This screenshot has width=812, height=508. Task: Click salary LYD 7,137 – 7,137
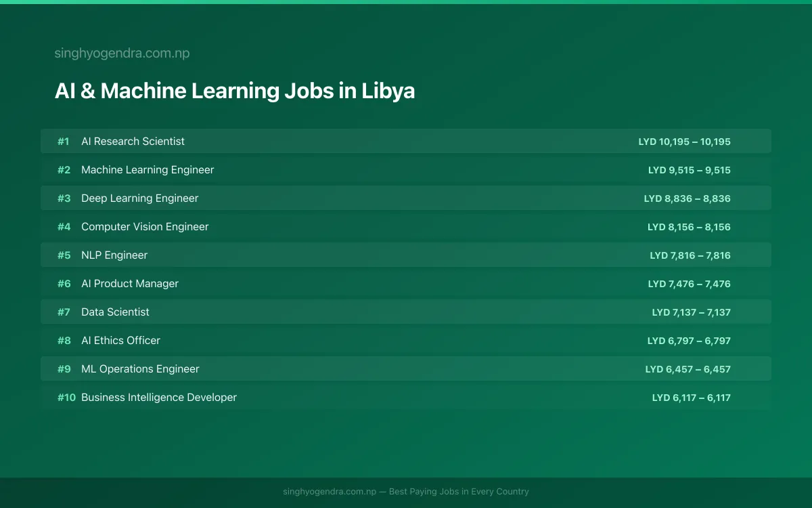pyautogui.click(x=692, y=312)
